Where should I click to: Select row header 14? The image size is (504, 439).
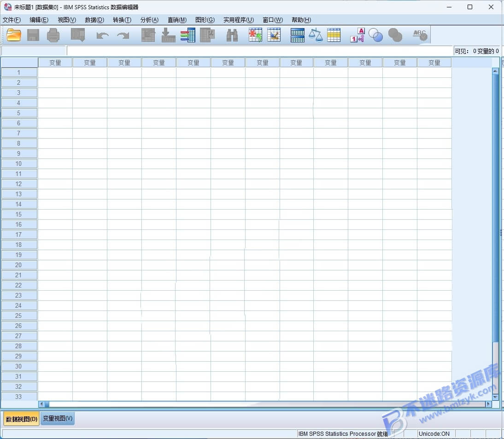(x=19, y=204)
